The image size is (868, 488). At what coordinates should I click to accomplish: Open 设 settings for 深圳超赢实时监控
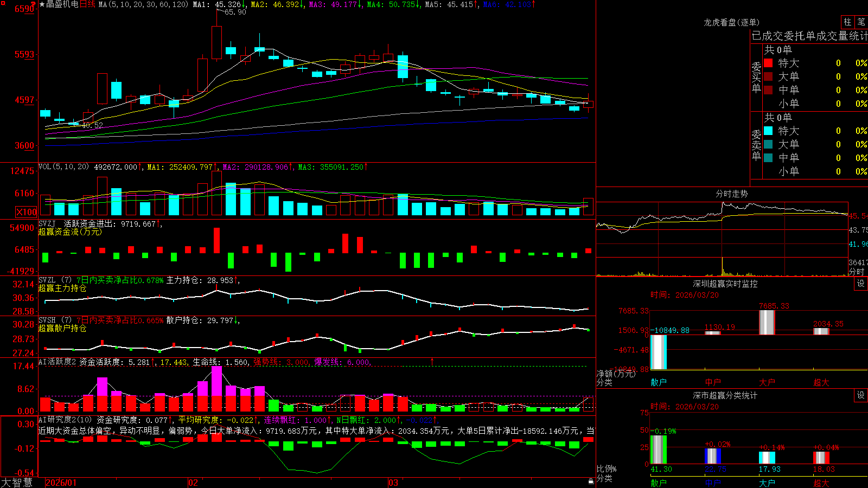point(861,284)
